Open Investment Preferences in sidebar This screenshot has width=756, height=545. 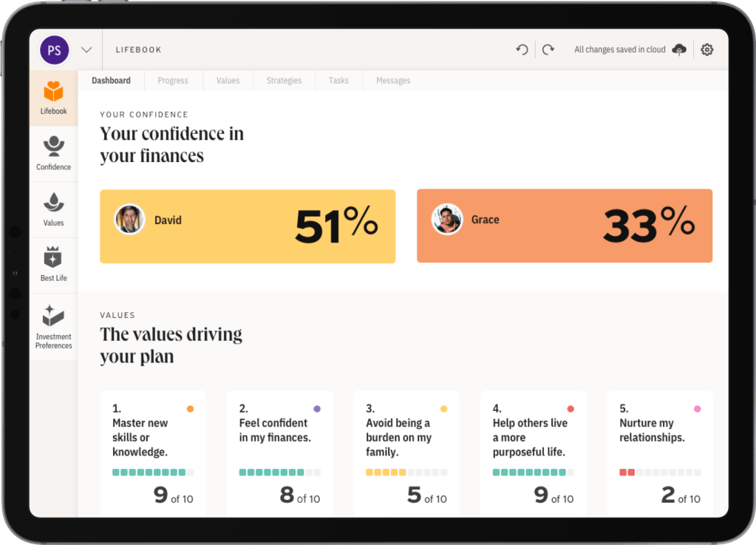pos(53,326)
